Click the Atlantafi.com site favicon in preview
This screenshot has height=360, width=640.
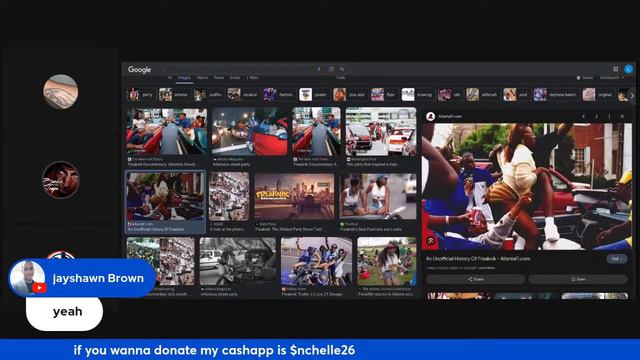430,116
